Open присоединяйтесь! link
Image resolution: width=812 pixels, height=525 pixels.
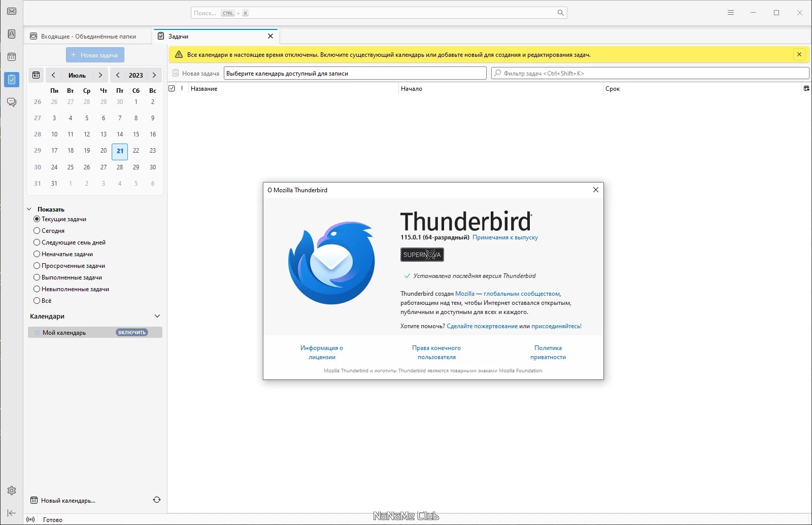[x=556, y=326]
